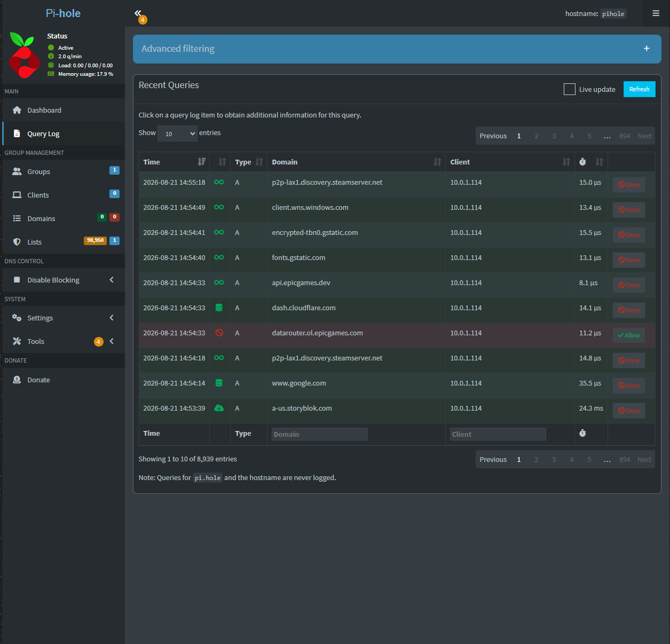Click Next in the bottom pagination

tap(644, 459)
